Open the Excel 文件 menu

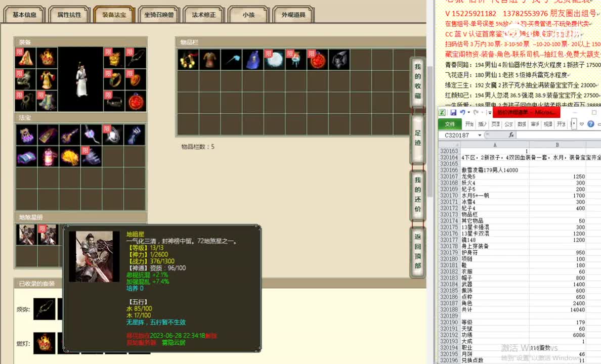coord(450,124)
